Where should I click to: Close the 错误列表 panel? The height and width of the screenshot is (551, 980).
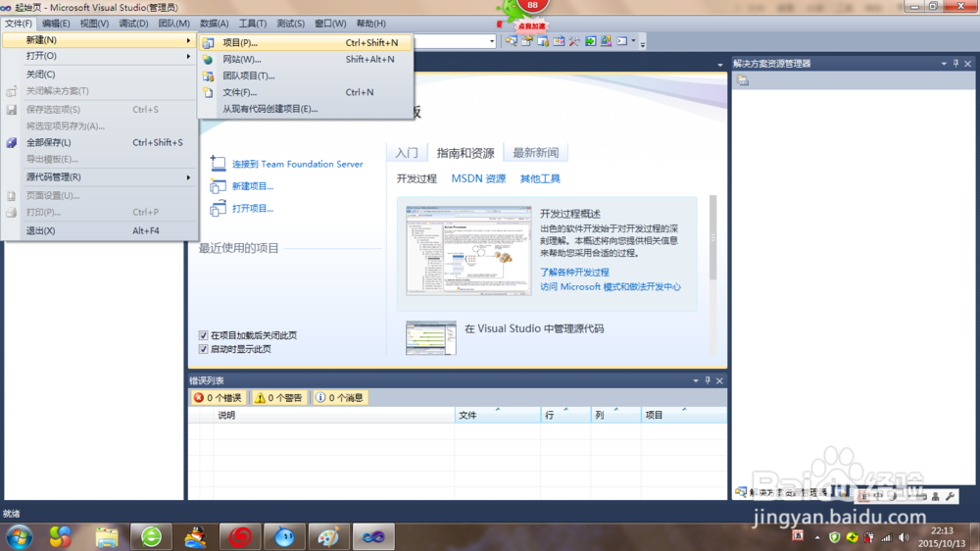pyautogui.click(x=719, y=380)
